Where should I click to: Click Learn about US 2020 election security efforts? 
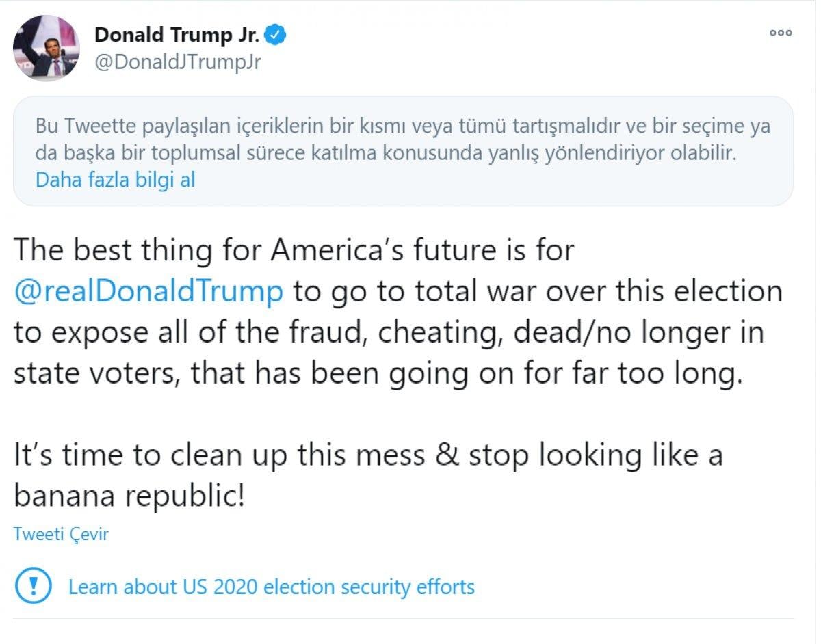click(x=270, y=586)
